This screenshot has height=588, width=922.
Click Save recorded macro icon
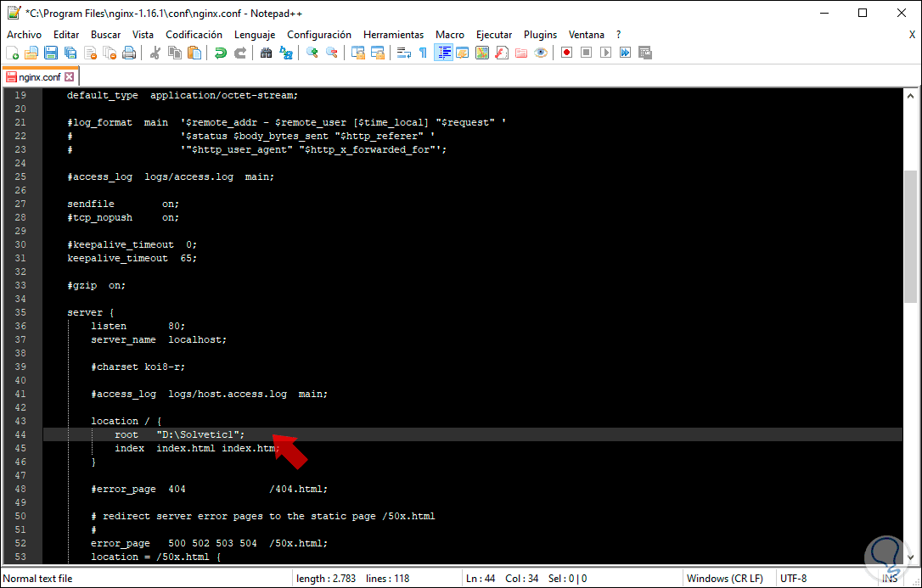click(645, 53)
